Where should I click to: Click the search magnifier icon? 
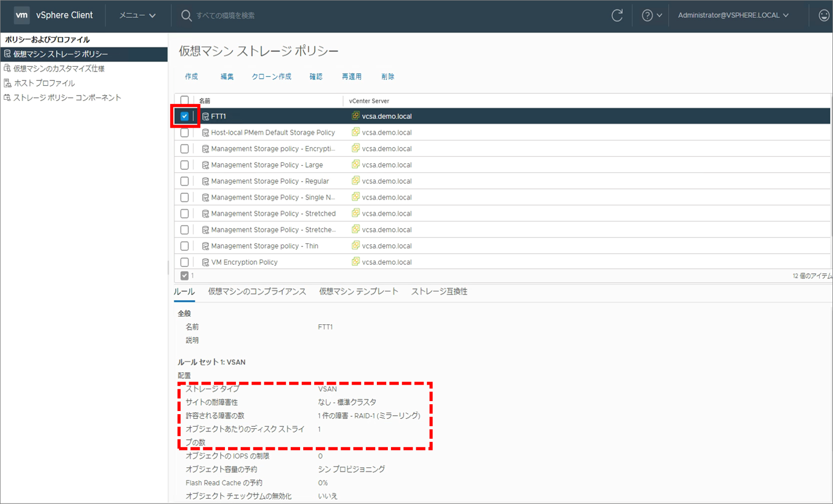pyautogui.click(x=186, y=16)
